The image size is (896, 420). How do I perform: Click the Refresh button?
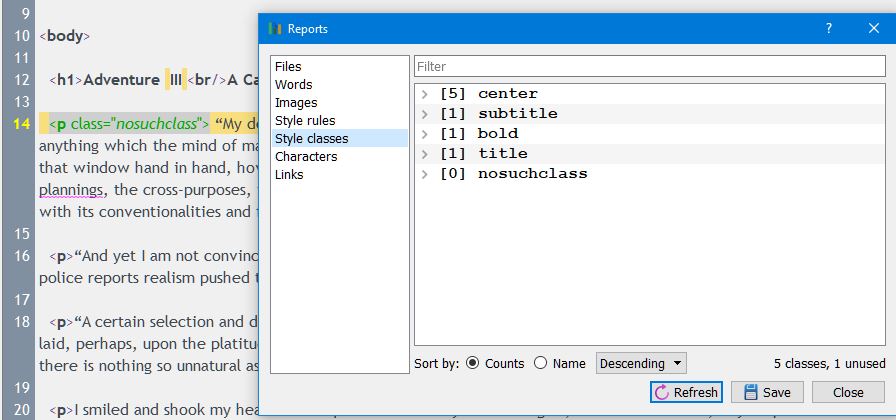(686, 392)
